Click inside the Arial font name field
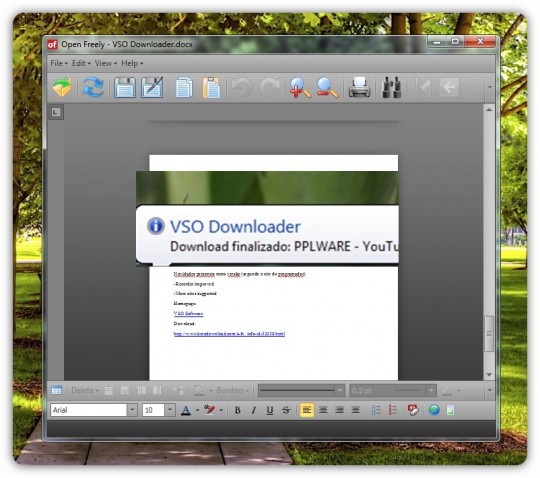The width and height of the screenshot is (540, 478). click(x=89, y=410)
